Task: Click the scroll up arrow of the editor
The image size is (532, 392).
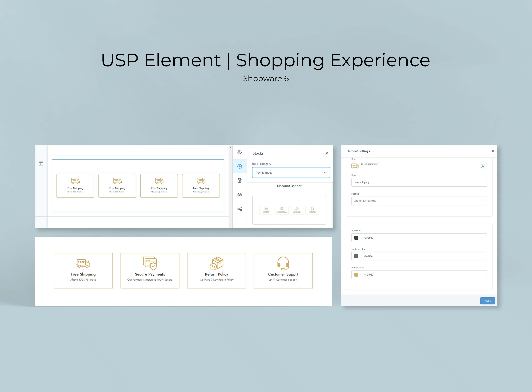Action: click(x=230, y=147)
